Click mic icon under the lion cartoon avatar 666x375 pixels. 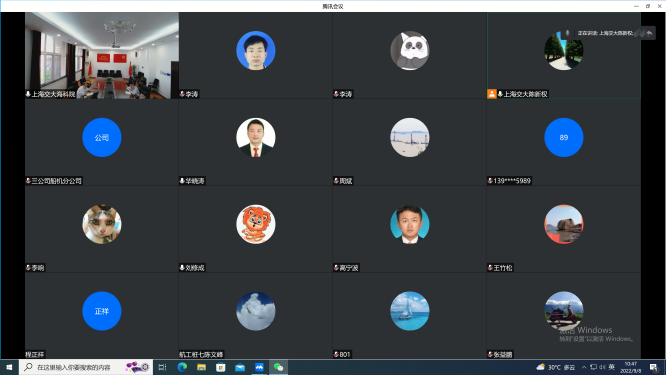(182, 268)
